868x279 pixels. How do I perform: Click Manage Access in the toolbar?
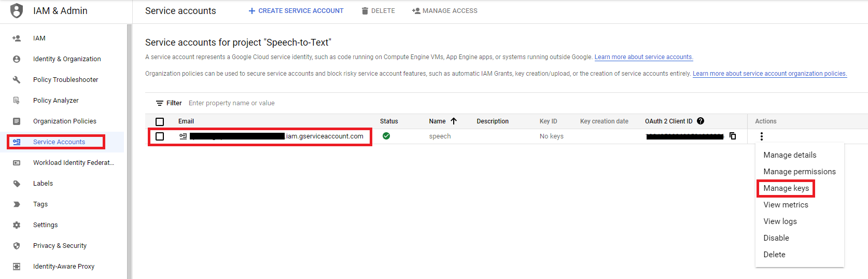click(444, 11)
